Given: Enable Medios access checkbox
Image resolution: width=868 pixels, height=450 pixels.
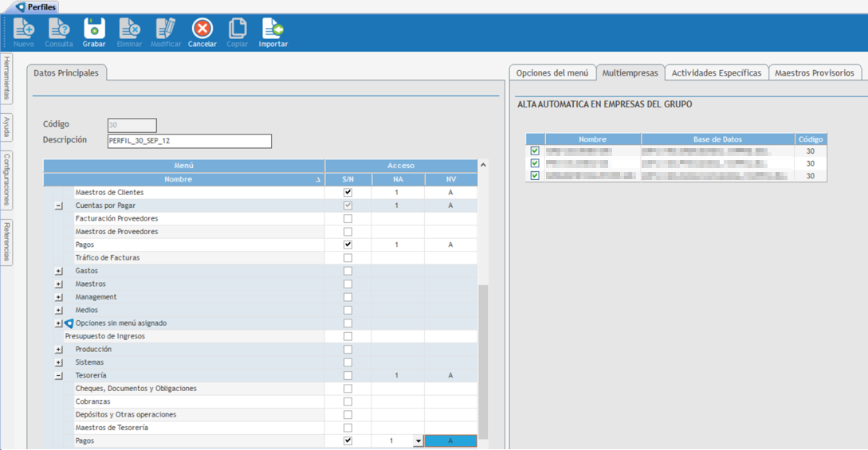Looking at the screenshot, I should (348, 310).
